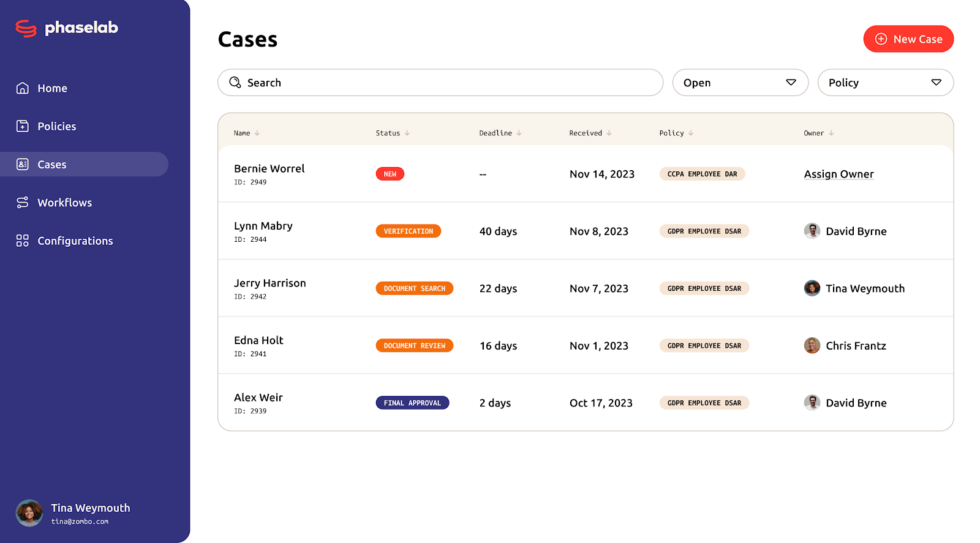This screenshot has width=980, height=543.
Task: Click Oct 17, 2023 received date
Action: [601, 403]
